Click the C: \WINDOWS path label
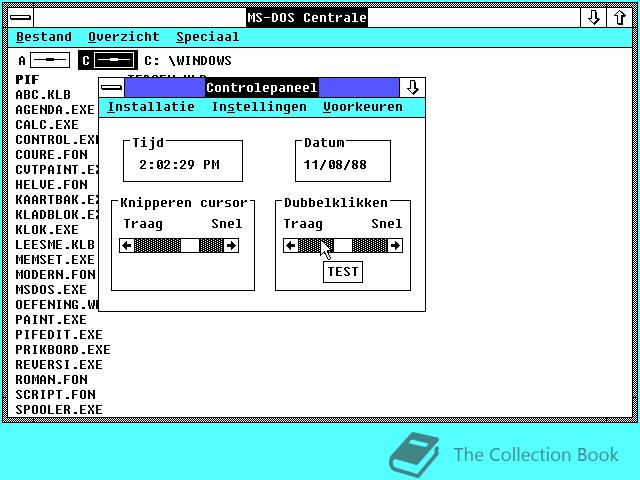 [188, 60]
